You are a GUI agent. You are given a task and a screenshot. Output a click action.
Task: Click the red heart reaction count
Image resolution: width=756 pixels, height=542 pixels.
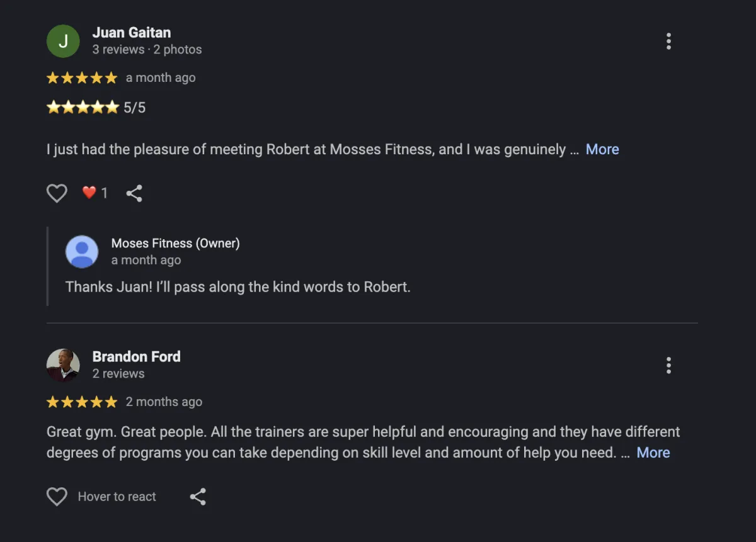(95, 193)
